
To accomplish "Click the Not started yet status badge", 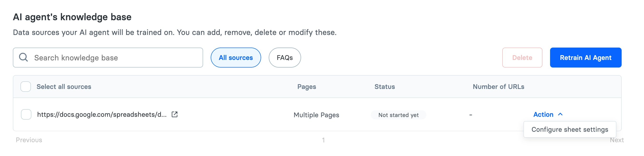I will 398,115.
